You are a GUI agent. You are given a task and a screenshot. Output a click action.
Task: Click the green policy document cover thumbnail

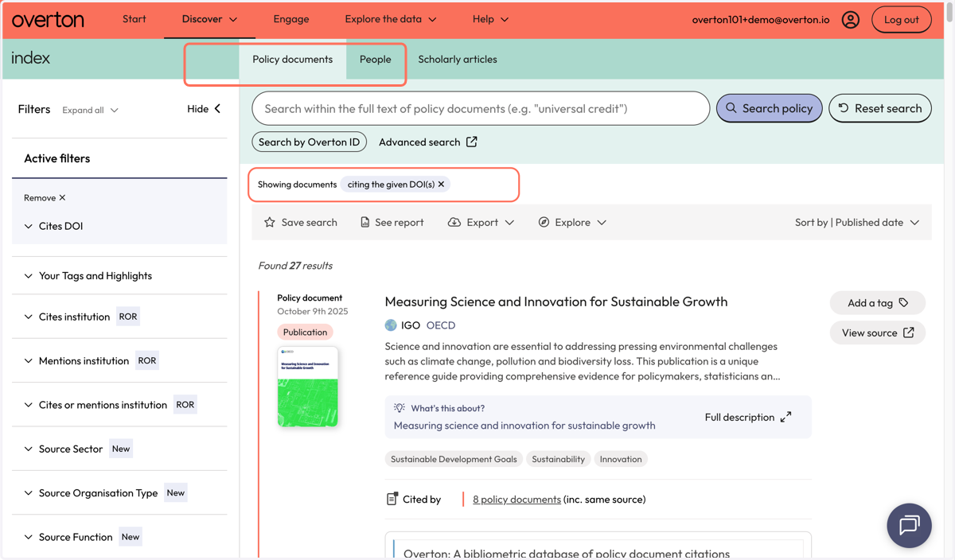[x=308, y=386]
